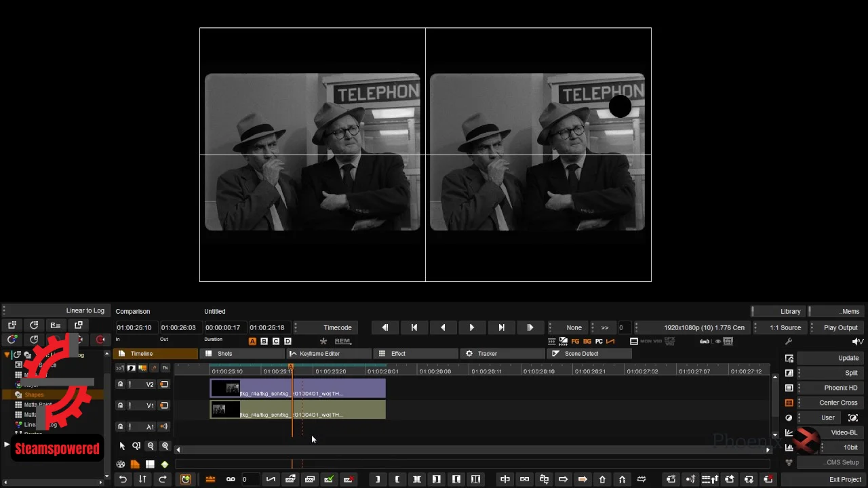The width and height of the screenshot is (868, 488).
Task: Click the up-down swap arrows icon
Action: pyautogui.click(x=142, y=479)
